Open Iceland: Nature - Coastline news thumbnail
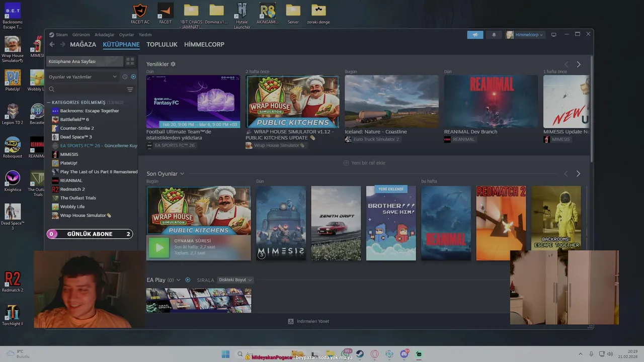 click(x=391, y=102)
